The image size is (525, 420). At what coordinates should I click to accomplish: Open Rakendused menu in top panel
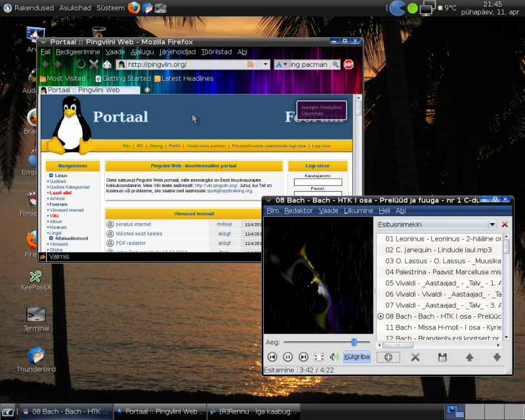click(29, 8)
